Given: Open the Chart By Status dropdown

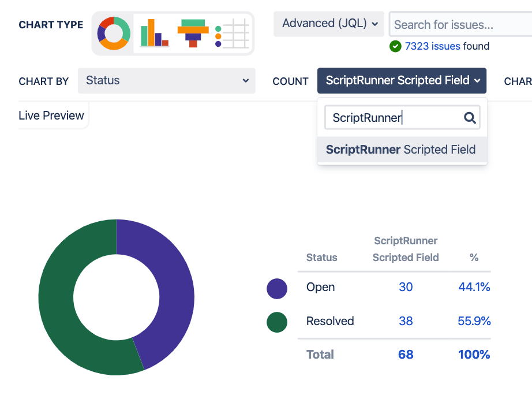Looking at the screenshot, I should point(167,81).
